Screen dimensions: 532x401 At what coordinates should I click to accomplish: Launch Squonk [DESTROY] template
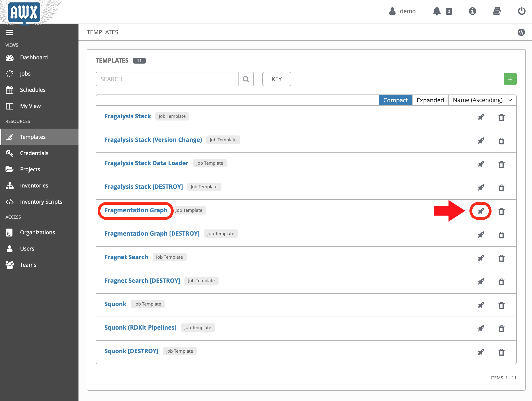click(x=481, y=352)
